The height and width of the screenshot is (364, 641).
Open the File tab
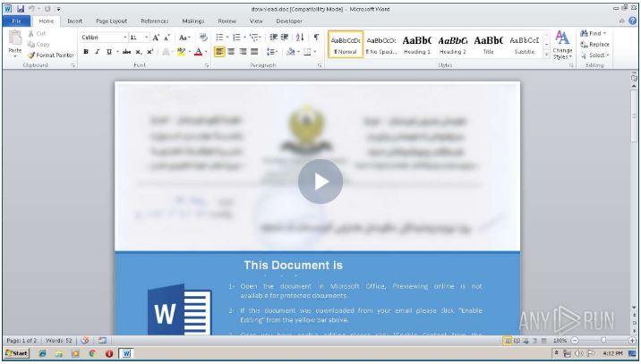pyautogui.click(x=16, y=21)
